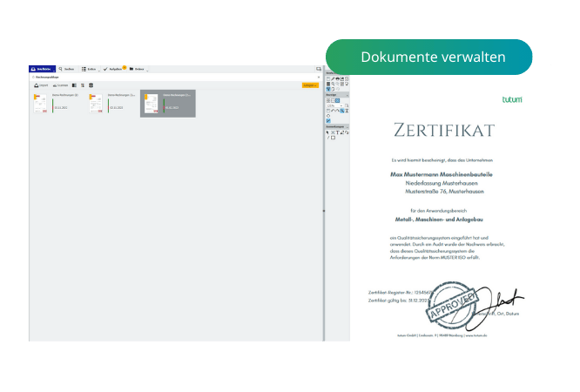Collapse the Anzeige section

[x=347, y=96]
